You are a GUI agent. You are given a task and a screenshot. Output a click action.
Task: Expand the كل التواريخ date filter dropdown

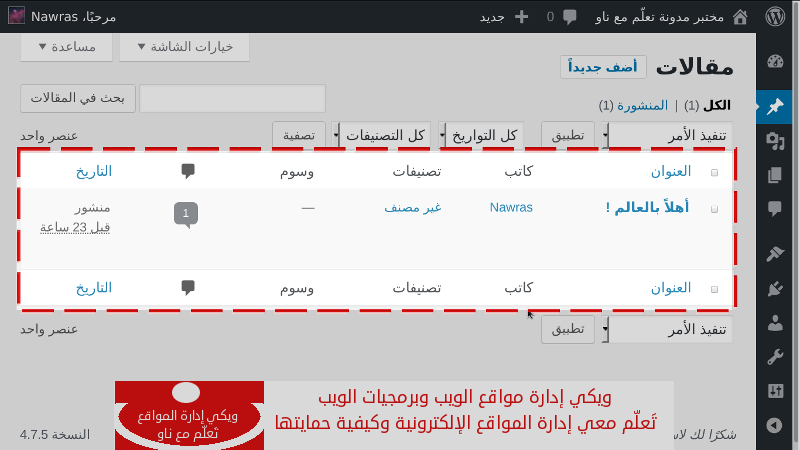point(485,135)
